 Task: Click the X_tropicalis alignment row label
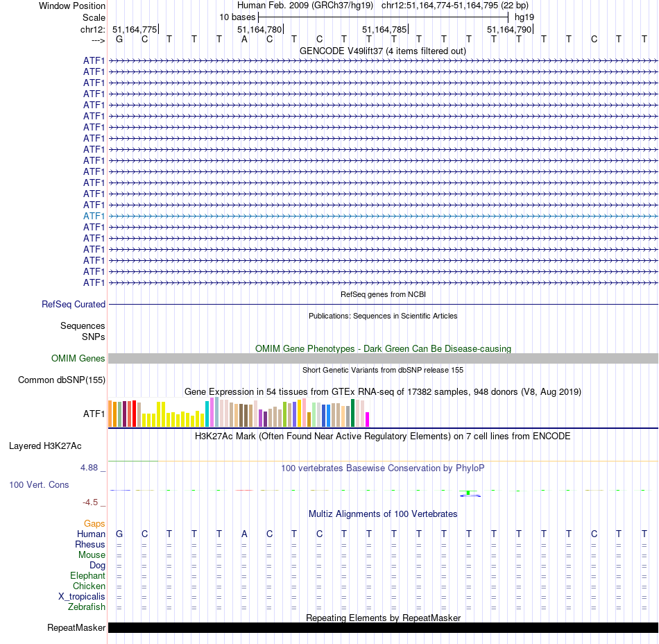click(x=82, y=597)
